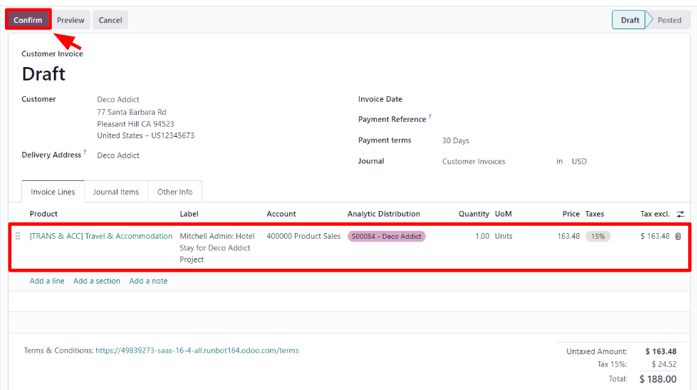Screen dimensions: 697x390
Task: Click the Analytic Distribution column header
Action: [384, 214]
